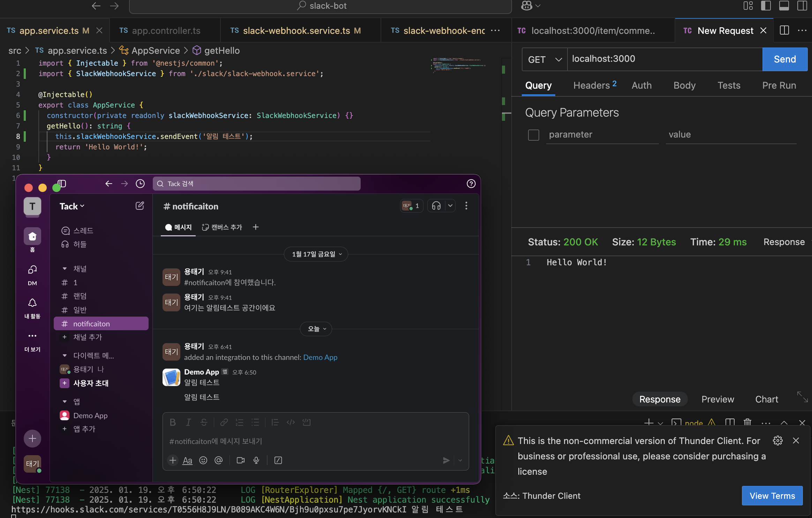Click 캔버스 추가 in channel header

[x=222, y=227]
